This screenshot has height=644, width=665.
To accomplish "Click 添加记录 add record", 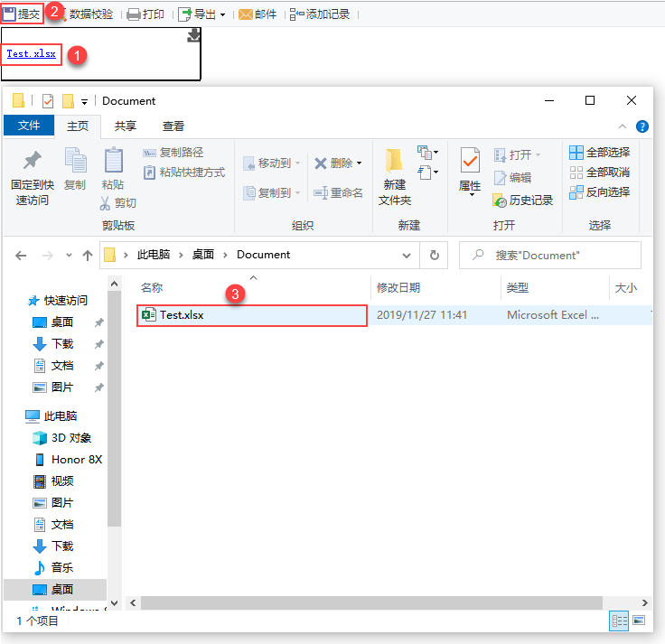I will coord(320,14).
